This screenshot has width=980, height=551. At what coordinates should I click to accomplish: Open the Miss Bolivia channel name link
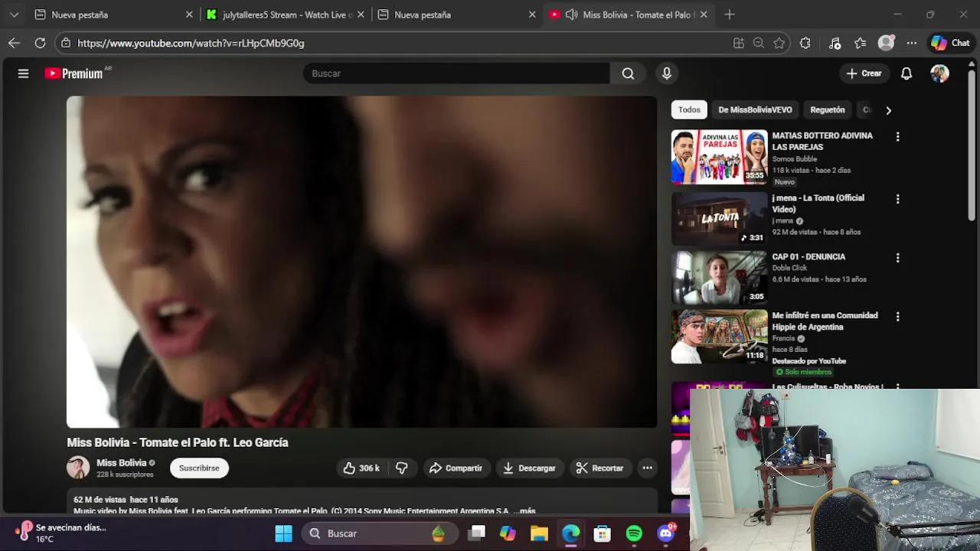[121, 463]
